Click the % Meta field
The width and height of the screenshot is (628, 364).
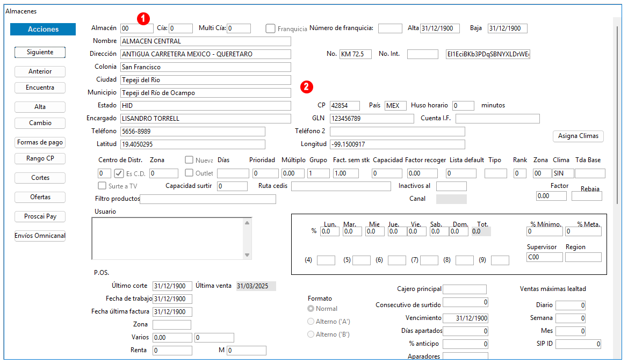point(583,231)
